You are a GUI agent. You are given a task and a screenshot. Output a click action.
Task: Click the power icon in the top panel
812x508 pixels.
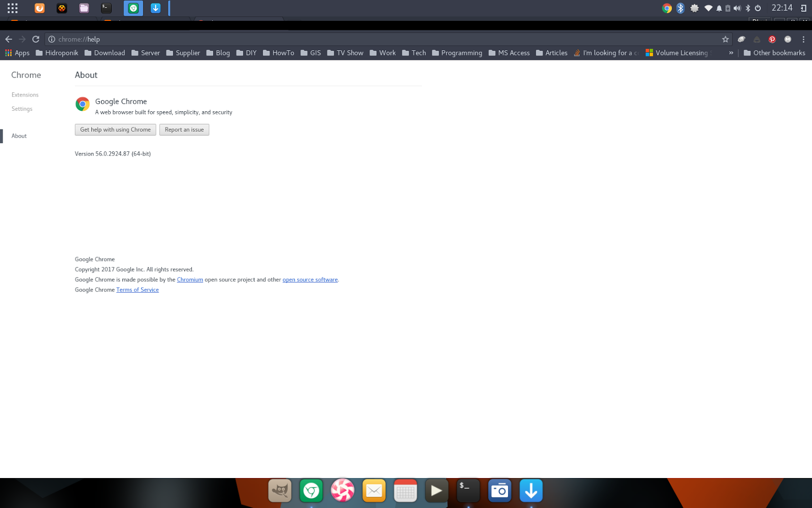tap(758, 8)
